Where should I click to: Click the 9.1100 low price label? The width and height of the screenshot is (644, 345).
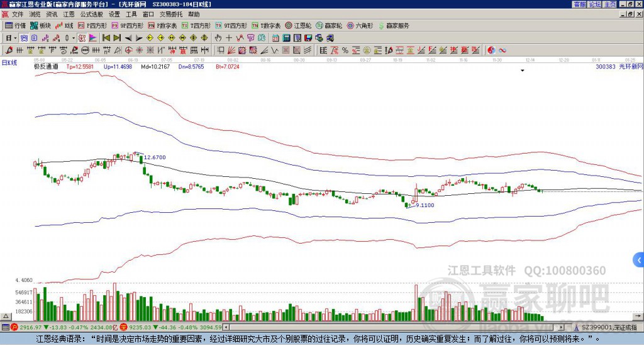click(425, 205)
